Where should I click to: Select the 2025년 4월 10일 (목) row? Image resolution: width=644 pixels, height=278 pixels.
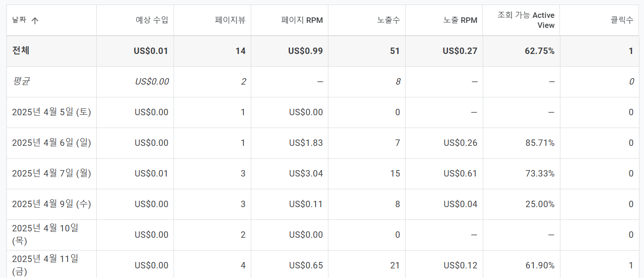click(x=45, y=234)
